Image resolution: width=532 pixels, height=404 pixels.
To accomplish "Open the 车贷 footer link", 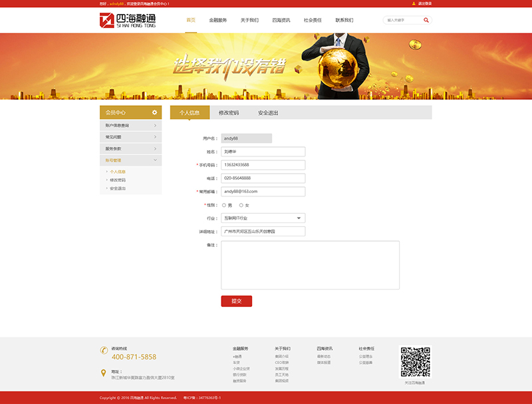I will tap(236, 363).
